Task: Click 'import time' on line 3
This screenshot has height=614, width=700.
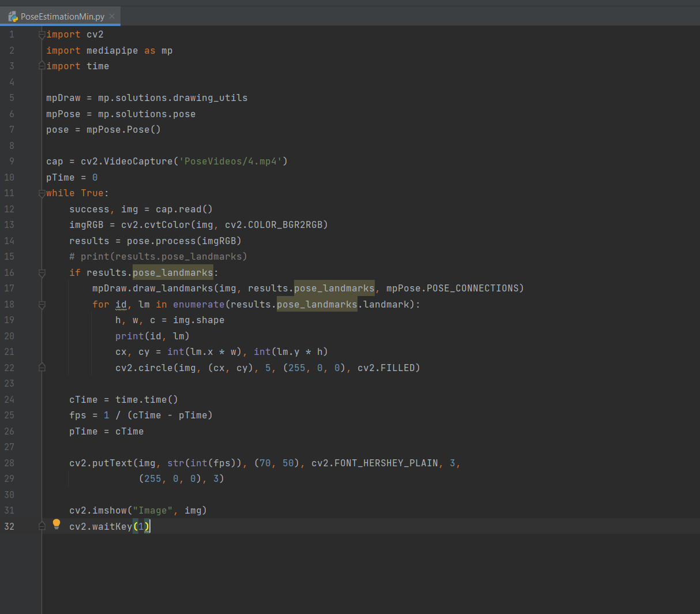Action: coord(78,66)
